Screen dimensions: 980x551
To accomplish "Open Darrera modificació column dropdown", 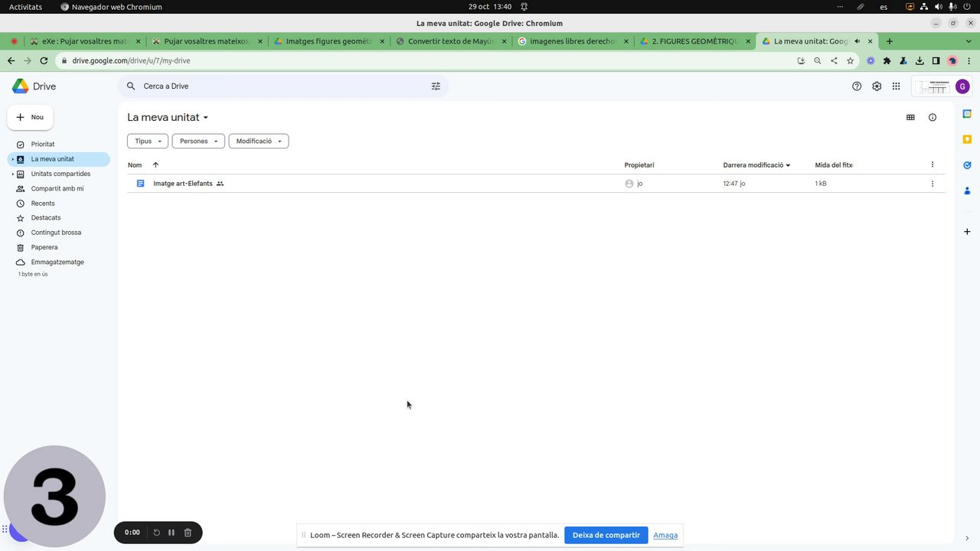I will tap(788, 165).
